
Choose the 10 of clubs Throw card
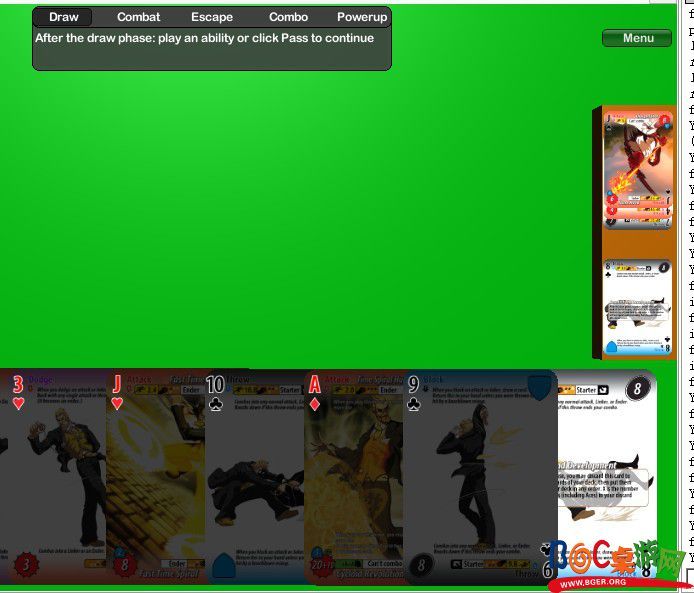coord(255,476)
